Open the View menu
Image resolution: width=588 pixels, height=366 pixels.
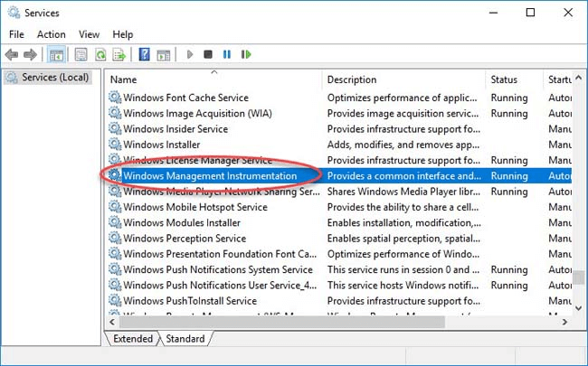pos(89,34)
